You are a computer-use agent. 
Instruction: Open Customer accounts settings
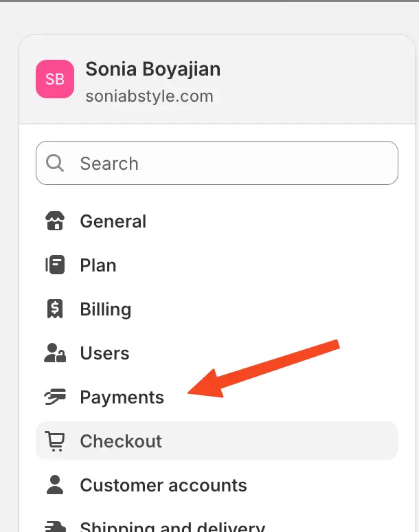(163, 485)
